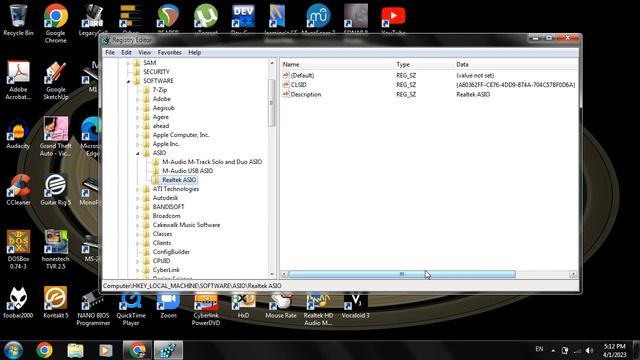The height and width of the screenshot is (360, 640).
Task: Open Guitar Rig 5 desktop icon
Action: [56, 189]
